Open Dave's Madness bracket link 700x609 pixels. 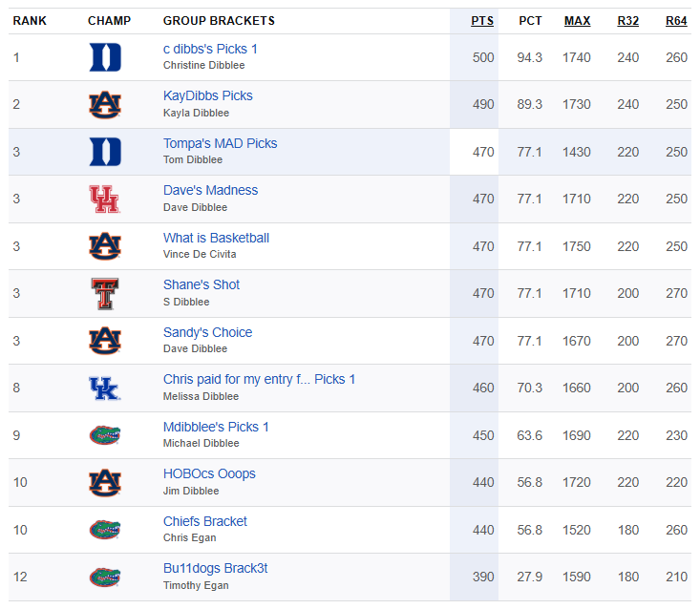pyautogui.click(x=211, y=190)
